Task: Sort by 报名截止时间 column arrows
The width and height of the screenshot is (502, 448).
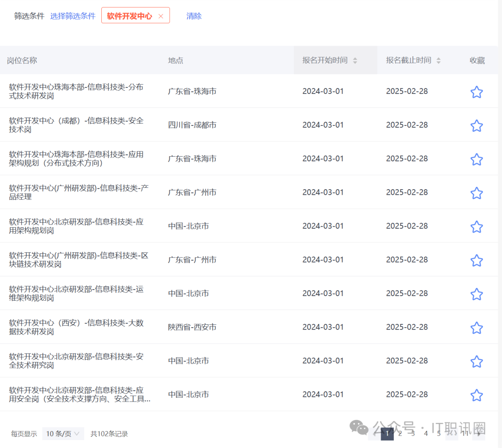Action: pos(438,60)
